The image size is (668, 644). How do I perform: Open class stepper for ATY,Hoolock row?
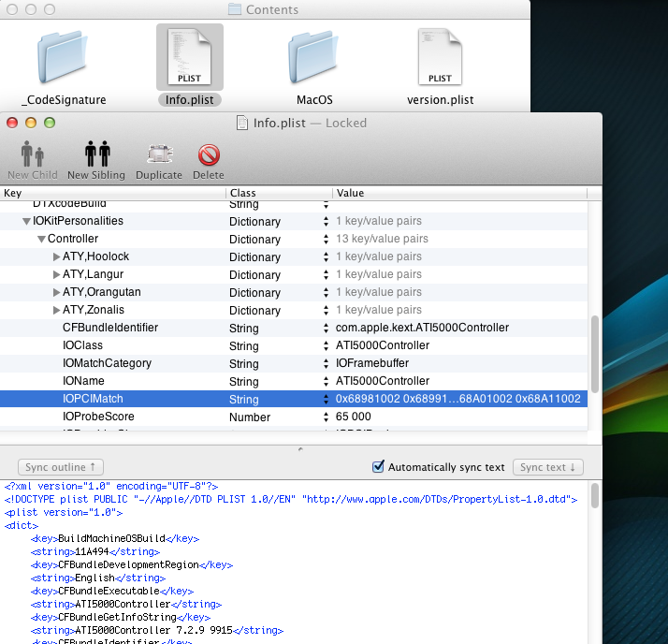click(326, 256)
